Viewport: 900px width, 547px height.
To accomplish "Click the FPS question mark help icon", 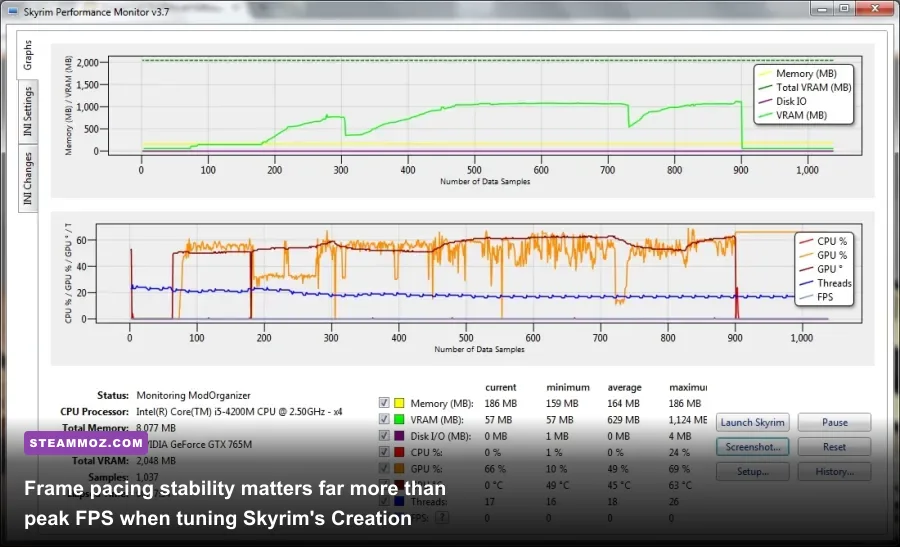I will (x=443, y=518).
